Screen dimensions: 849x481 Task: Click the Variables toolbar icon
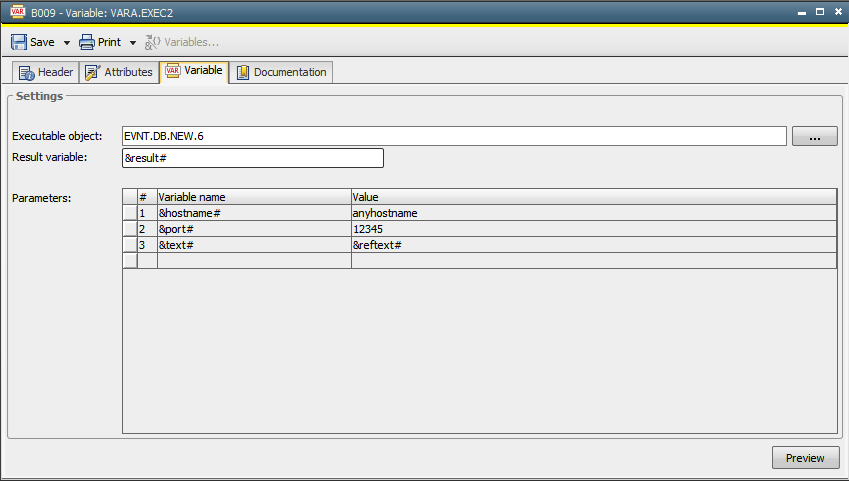153,42
